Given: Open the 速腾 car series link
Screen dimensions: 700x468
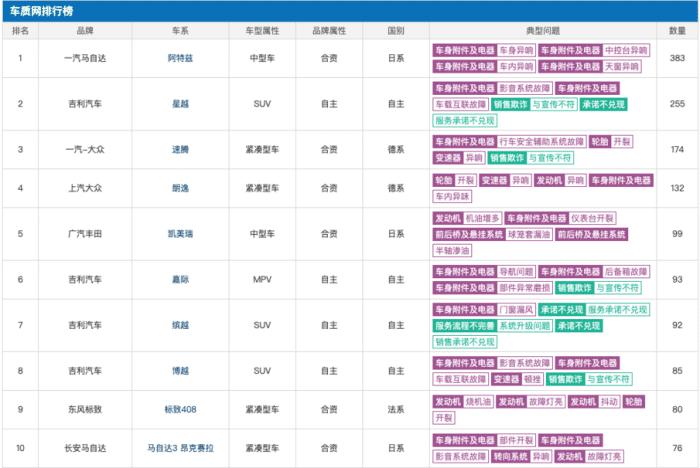Looking at the screenshot, I should 180,149.
